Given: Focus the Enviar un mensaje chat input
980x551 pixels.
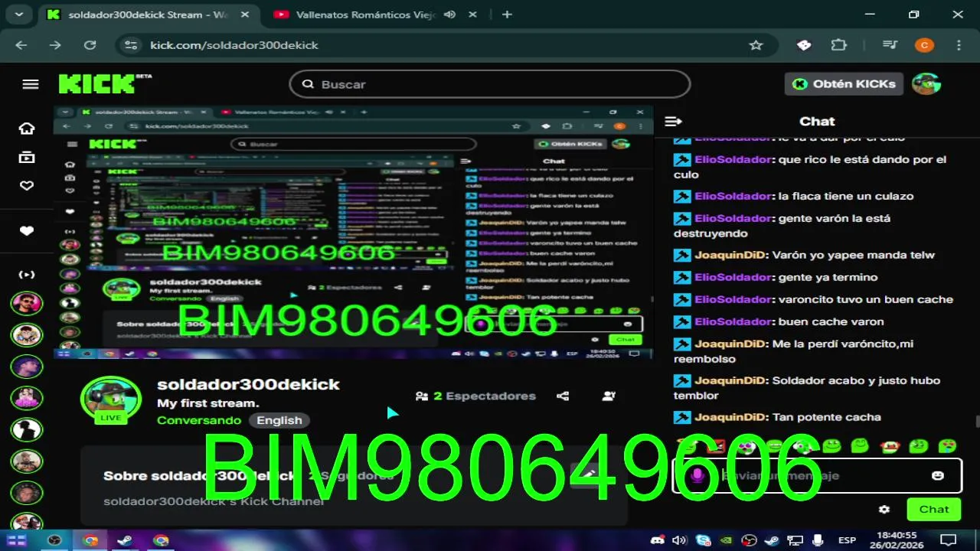Looking at the screenshot, I should coord(817,475).
